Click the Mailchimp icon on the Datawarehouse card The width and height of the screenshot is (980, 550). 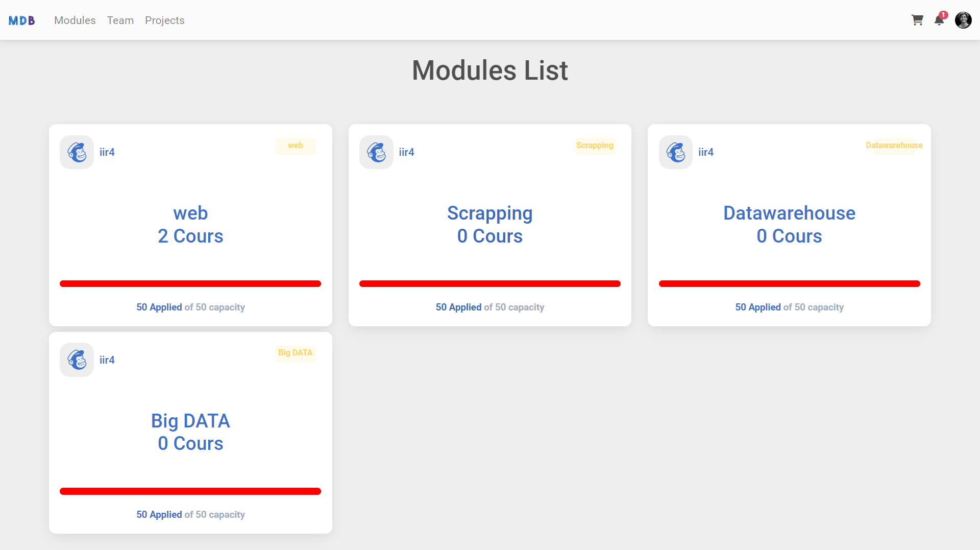(675, 152)
